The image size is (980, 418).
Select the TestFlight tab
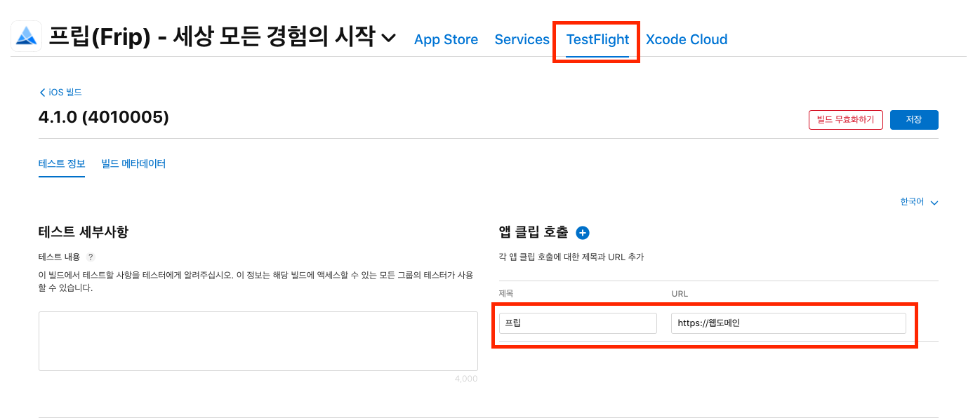click(597, 40)
